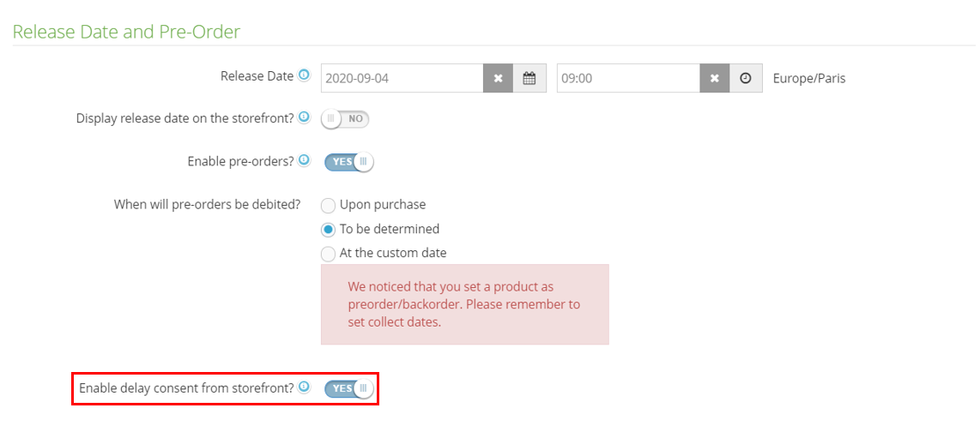The height and width of the screenshot is (426, 980).
Task: Choose At the custom date option
Action: pos(328,254)
